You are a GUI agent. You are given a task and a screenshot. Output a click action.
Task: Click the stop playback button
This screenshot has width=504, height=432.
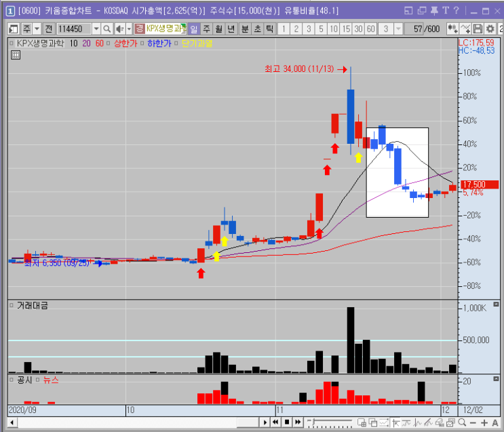coord(287,422)
